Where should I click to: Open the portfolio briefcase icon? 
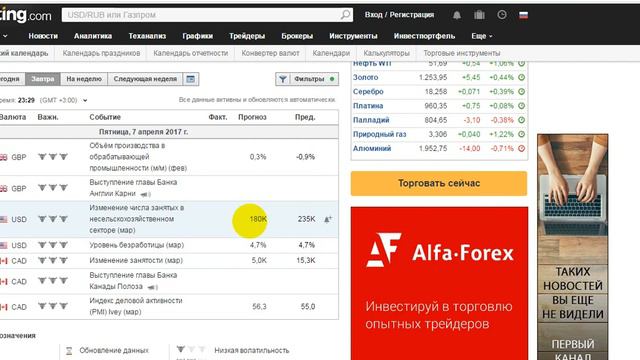pyautogui.click(x=479, y=15)
